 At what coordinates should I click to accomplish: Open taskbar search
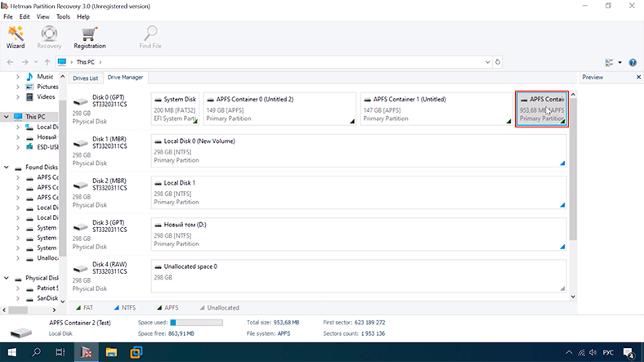(36, 352)
